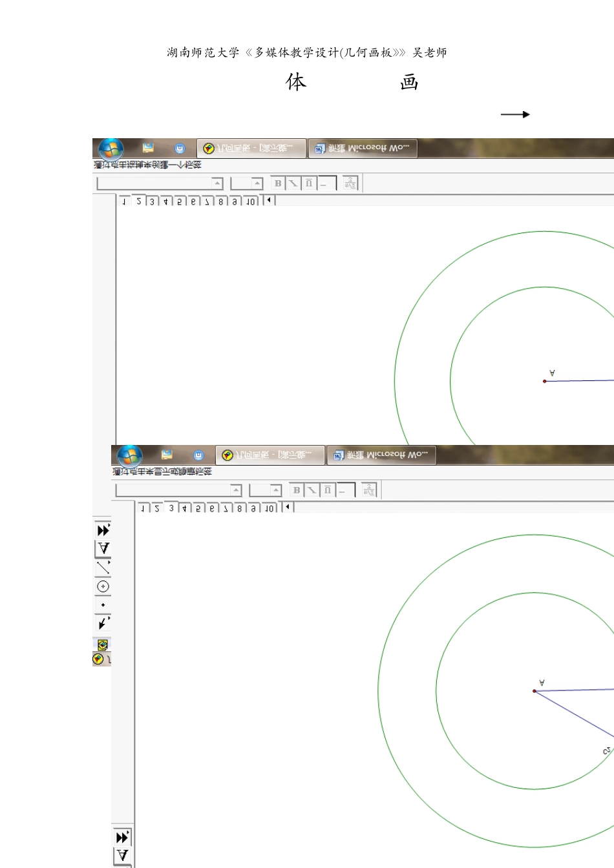The height and width of the screenshot is (868, 614).
Task: Open the font name dropdown arrow in upper screenshot
Action: tap(217, 183)
